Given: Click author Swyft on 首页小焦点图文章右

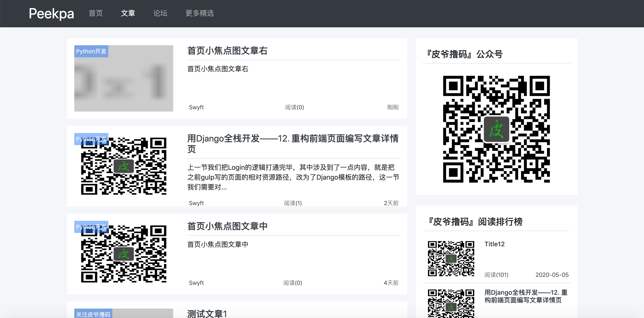Looking at the screenshot, I should [196, 107].
